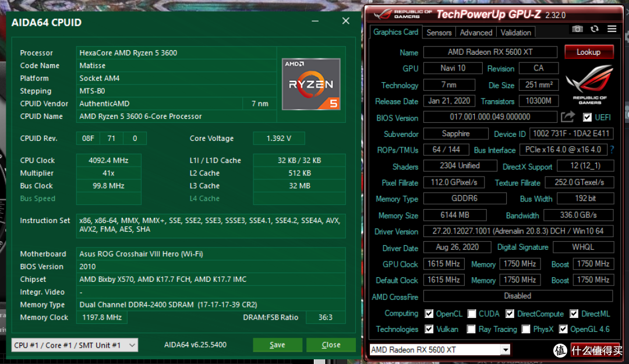Switch to the Validation tab
The image size is (629, 364).
[x=515, y=33]
